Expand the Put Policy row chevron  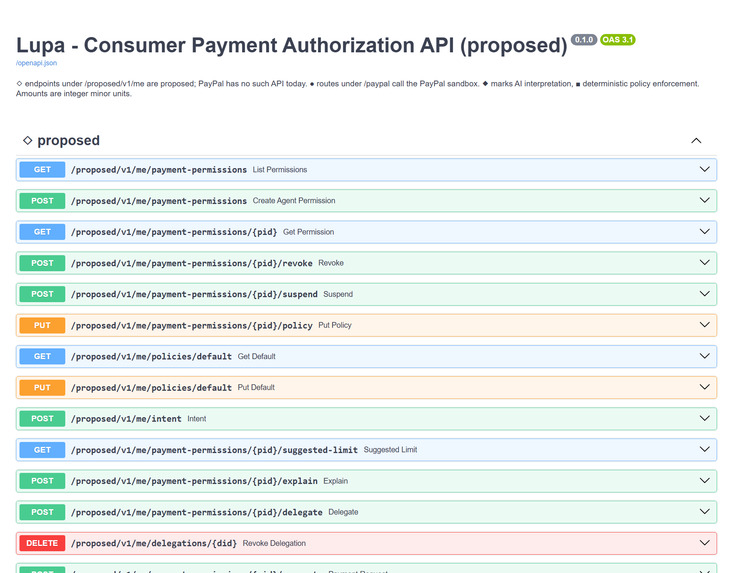point(704,325)
